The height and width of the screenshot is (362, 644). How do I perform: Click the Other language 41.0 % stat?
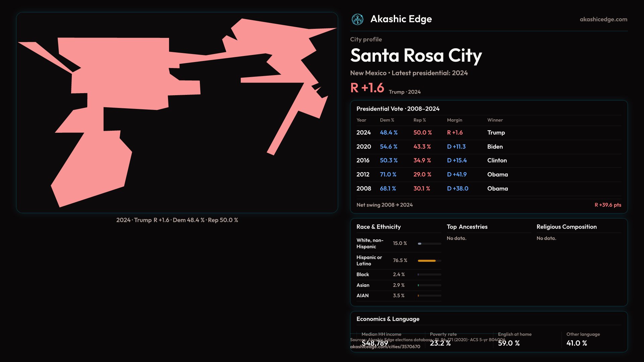click(577, 343)
